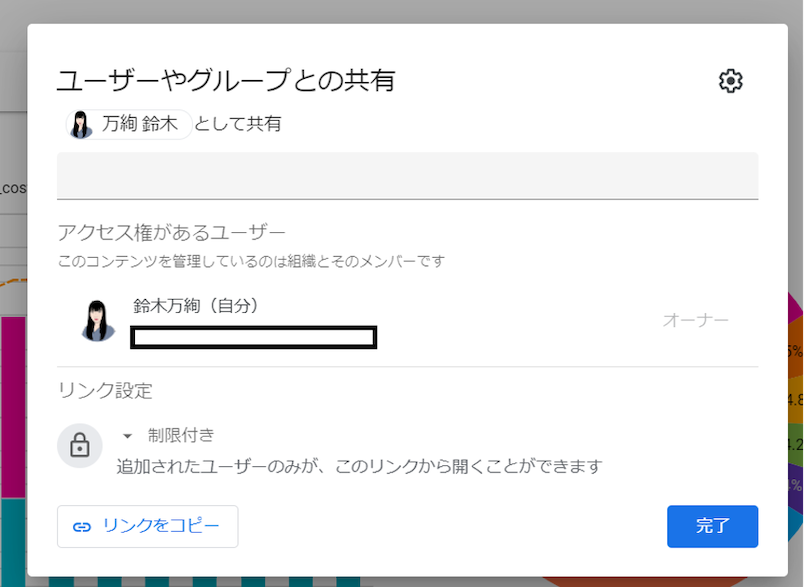Click the lock icon under リンク設定

pyautogui.click(x=79, y=445)
